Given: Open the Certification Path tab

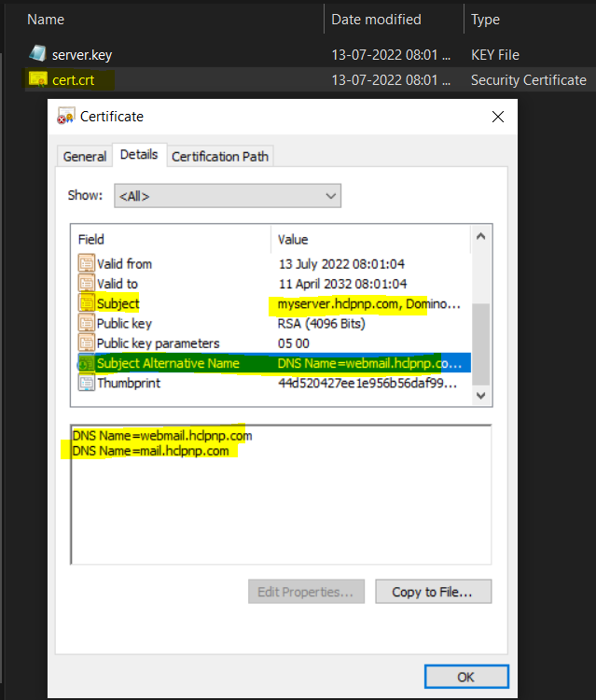Looking at the screenshot, I should pyautogui.click(x=220, y=156).
